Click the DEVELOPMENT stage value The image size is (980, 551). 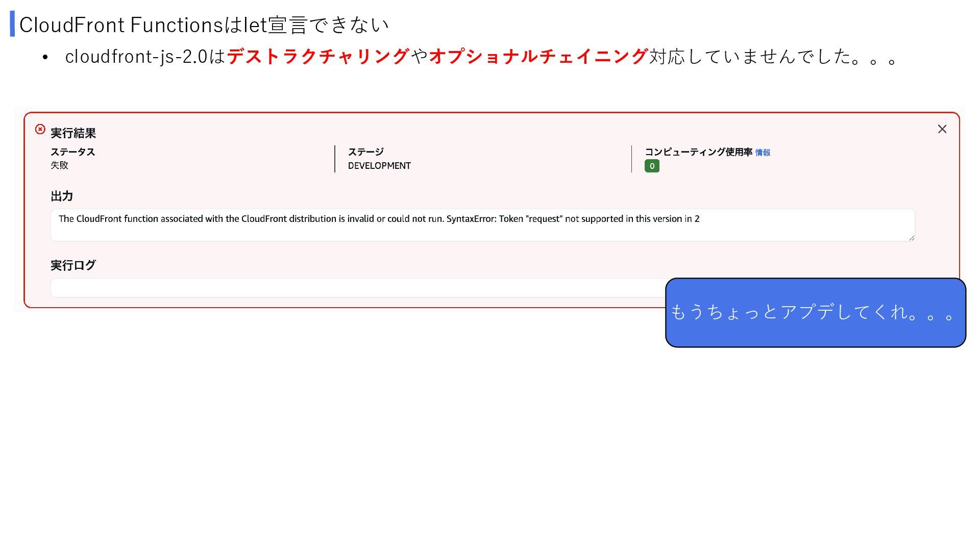click(x=379, y=166)
